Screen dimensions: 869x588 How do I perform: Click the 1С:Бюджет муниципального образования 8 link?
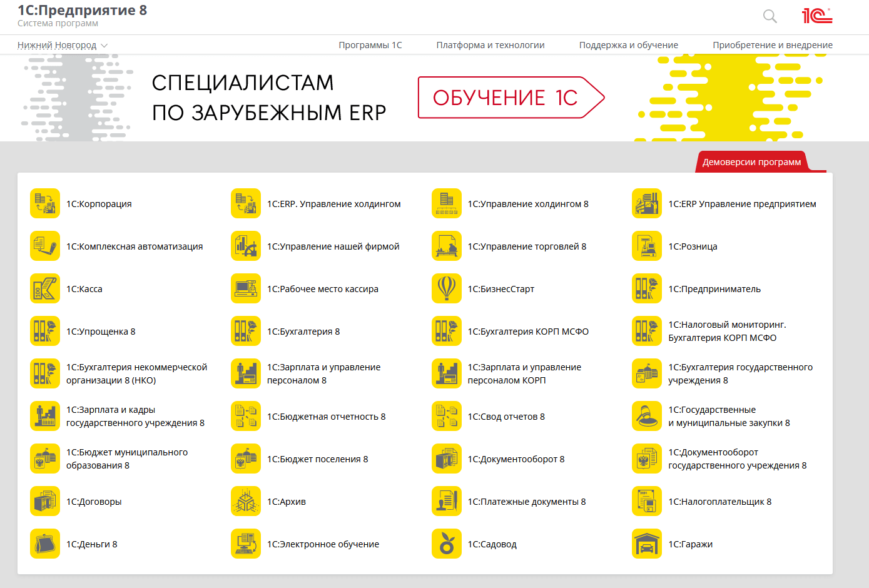[127, 459]
